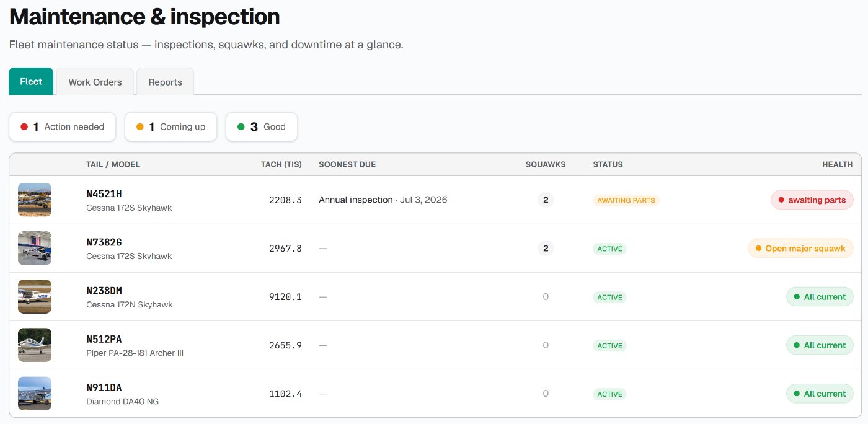
Task: Click tach value 9120.1
Action: 285,296
